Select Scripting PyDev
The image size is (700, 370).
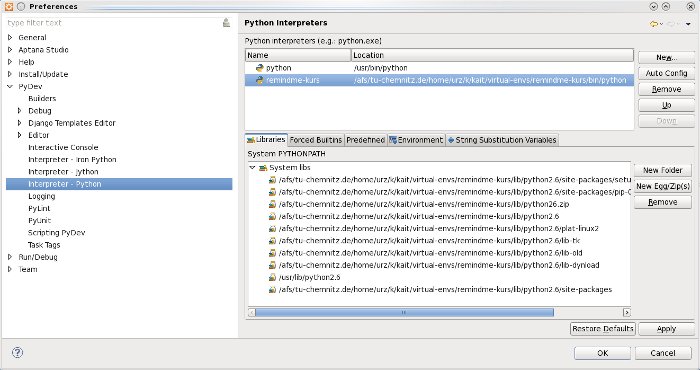tap(56, 233)
